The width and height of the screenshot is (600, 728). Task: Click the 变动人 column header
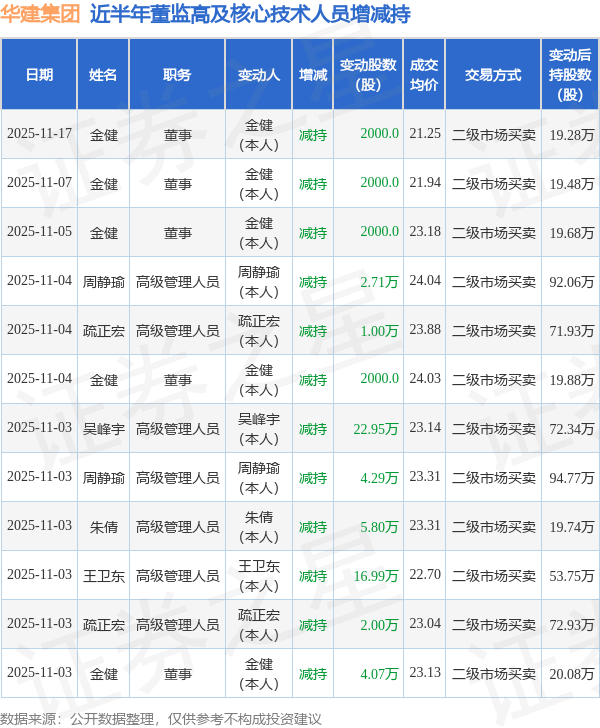(x=259, y=75)
